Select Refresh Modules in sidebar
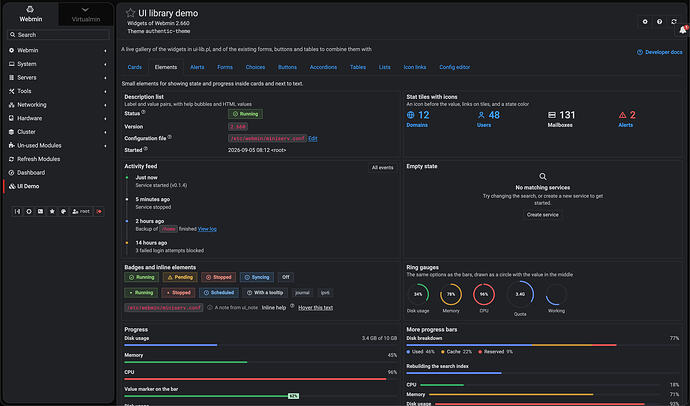The image size is (690, 406). [x=58, y=159]
